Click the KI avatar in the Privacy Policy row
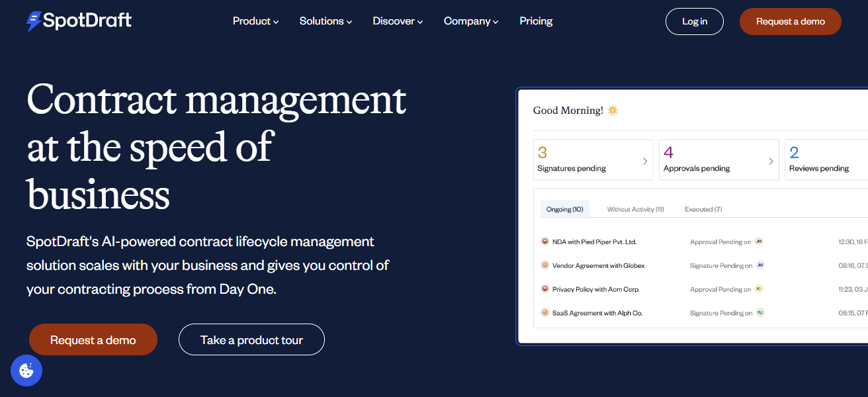868x397 pixels. [x=759, y=289]
